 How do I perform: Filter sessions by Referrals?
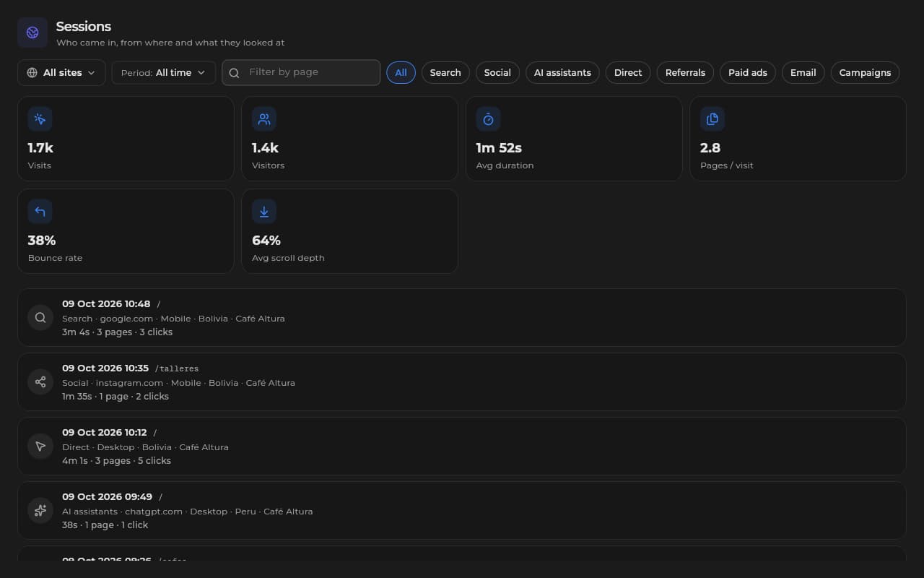[x=685, y=72]
